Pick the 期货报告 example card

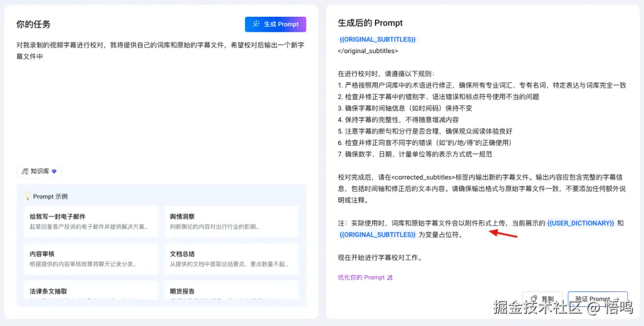click(231, 290)
